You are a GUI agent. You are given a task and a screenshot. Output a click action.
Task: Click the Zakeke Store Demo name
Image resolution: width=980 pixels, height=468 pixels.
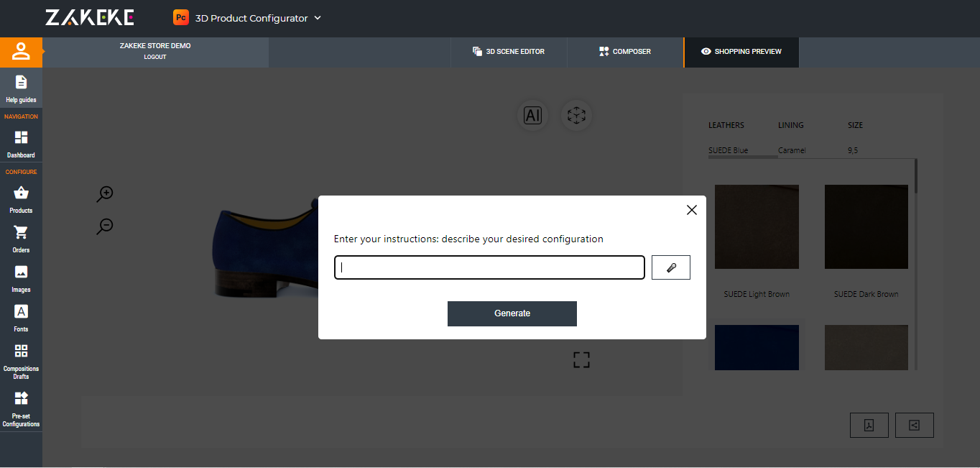tap(155, 46)
